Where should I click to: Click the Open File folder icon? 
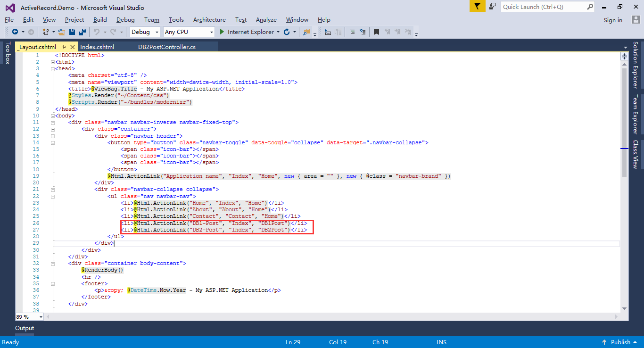tap(61, 32)
